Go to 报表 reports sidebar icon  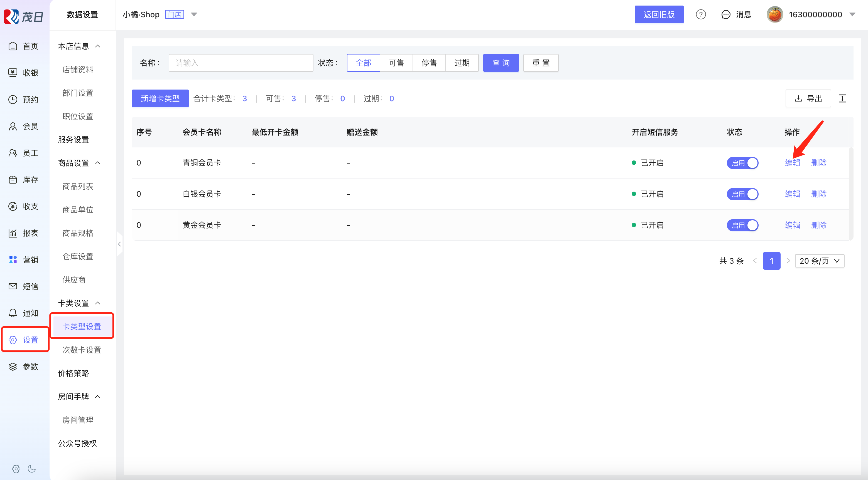click(13, 233)
